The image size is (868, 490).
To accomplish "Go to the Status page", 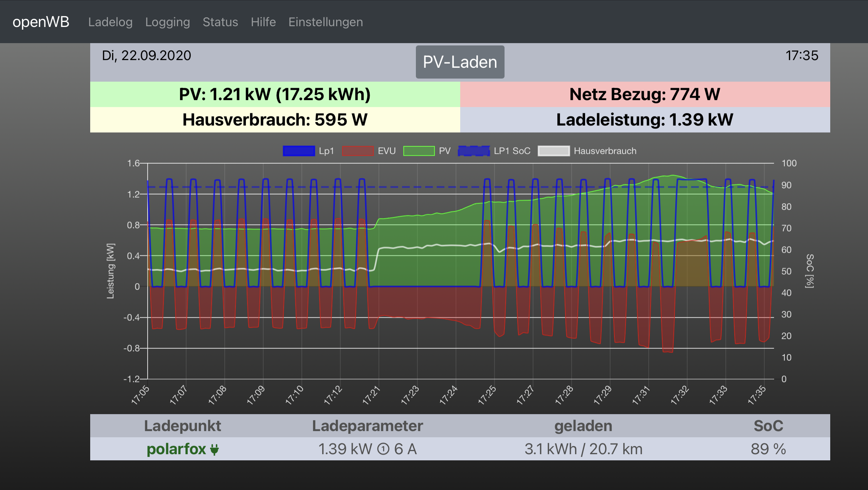I will 220,22.
